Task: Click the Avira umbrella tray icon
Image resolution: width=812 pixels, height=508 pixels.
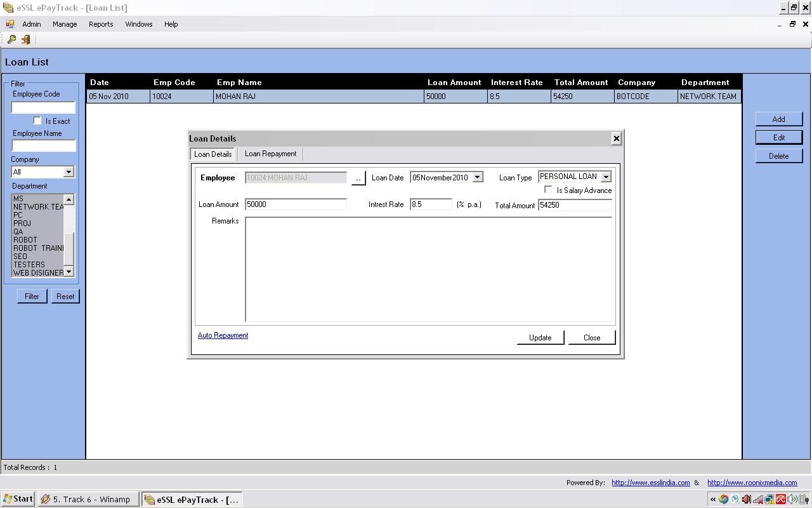Action: pos(781,499)
